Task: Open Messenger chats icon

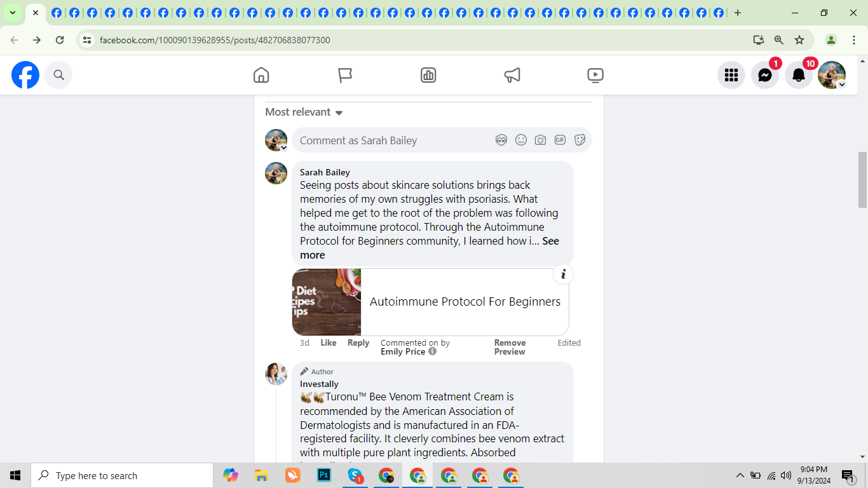Action: point(765,75)
